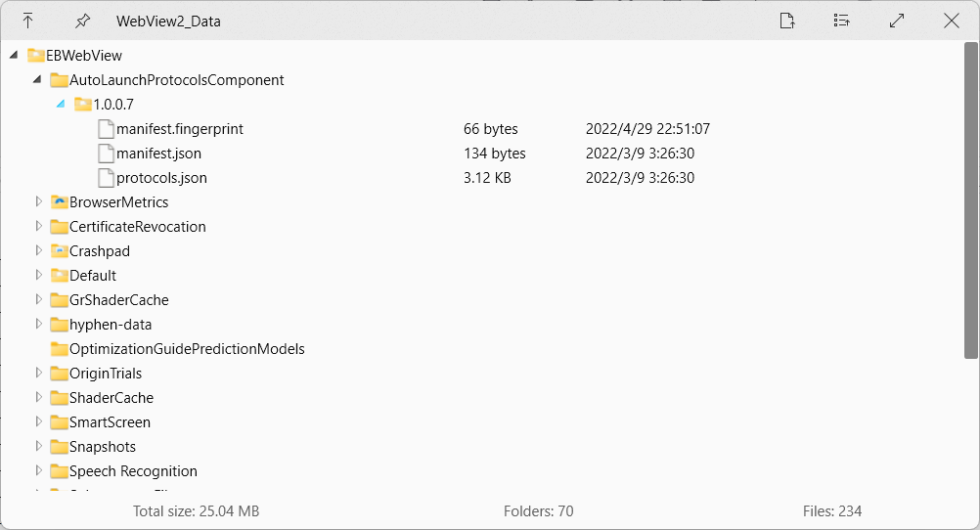Screen dimensions: 980x530
Task: Click the vertical scrollbar thumb
Action: click(x=970, y=200)
